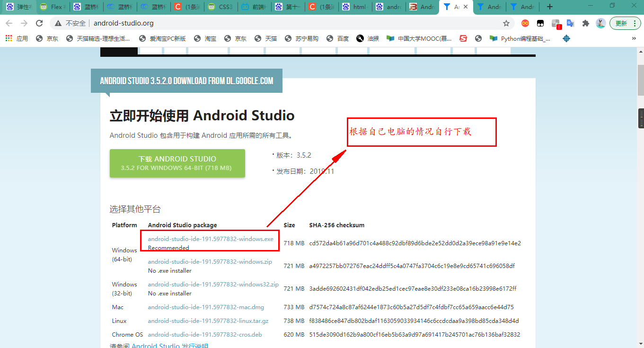Open the 淘宝 bookmark
This screenshot has height=348, width=644.
coord(205,38)
